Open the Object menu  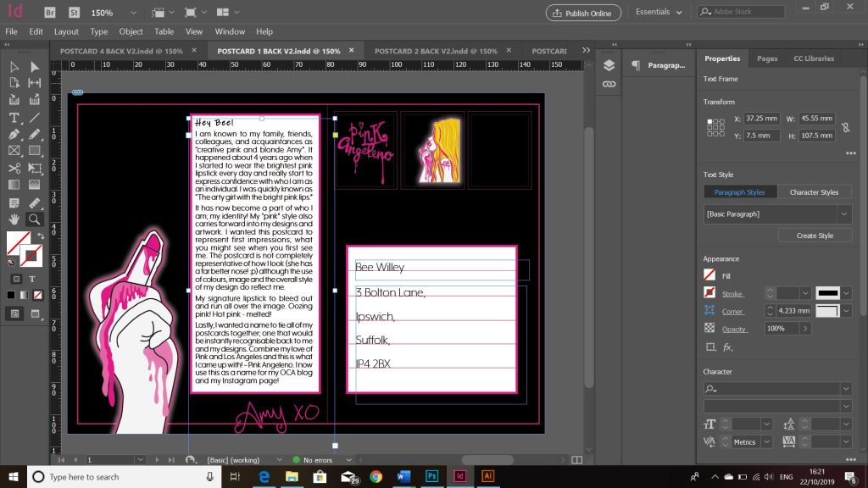coord(131,31)
